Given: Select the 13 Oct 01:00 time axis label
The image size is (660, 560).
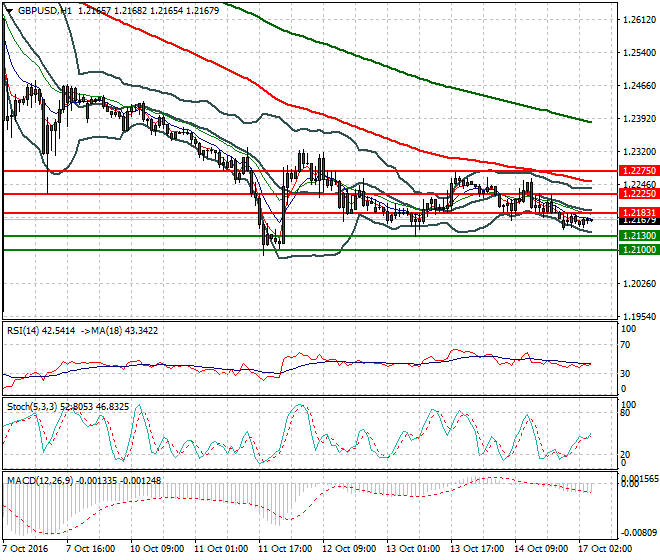Looking at the screenshot, I should coord(413,549).
